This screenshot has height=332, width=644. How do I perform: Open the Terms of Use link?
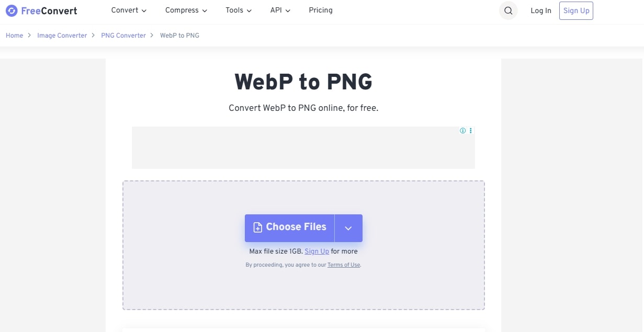pos(344,265)
